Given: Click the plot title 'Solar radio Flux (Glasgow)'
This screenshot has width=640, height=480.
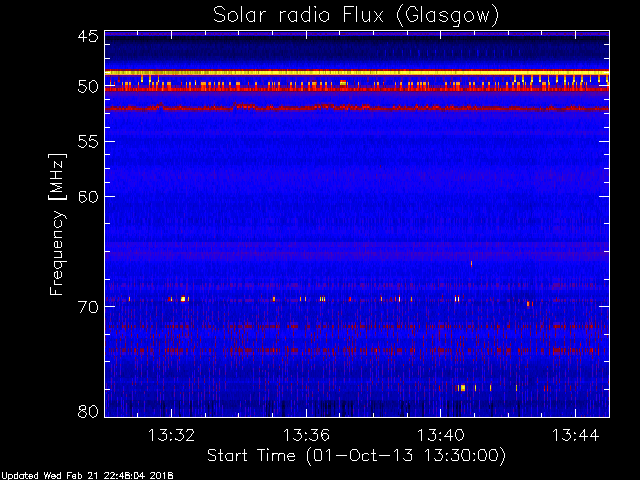Looking at the screenshot, I should [x=356, y=16].
